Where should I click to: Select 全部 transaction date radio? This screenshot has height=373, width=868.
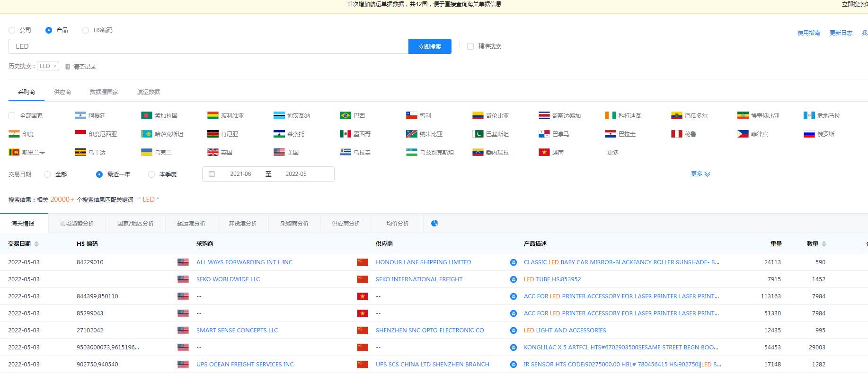coord(47,174)
